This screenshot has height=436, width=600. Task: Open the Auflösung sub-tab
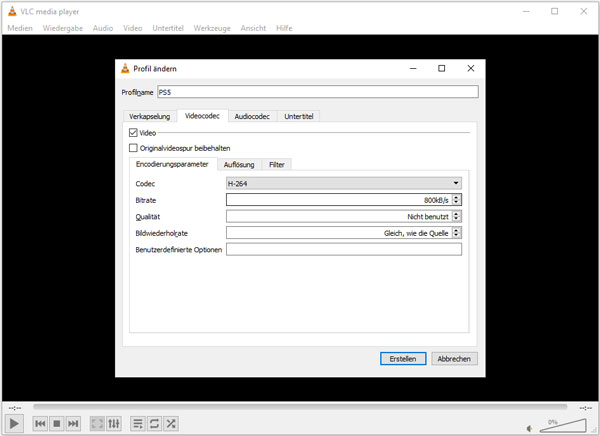[x=239, y=164]
